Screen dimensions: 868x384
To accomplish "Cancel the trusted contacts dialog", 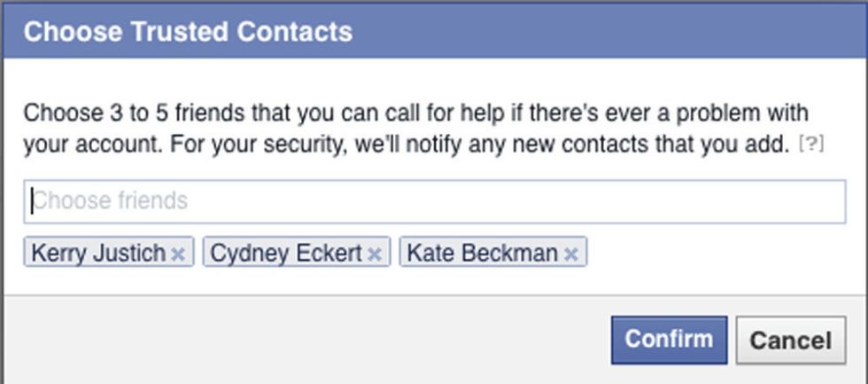I will 790,340.
